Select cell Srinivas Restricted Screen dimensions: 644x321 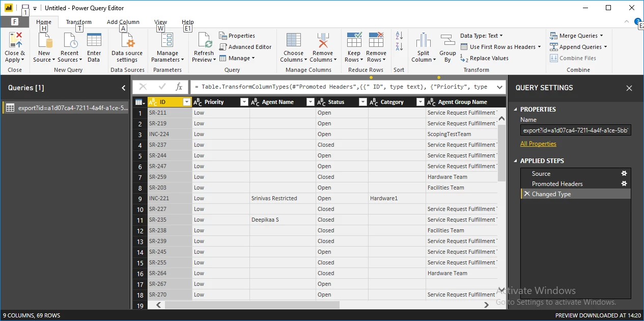coord(283,198)
